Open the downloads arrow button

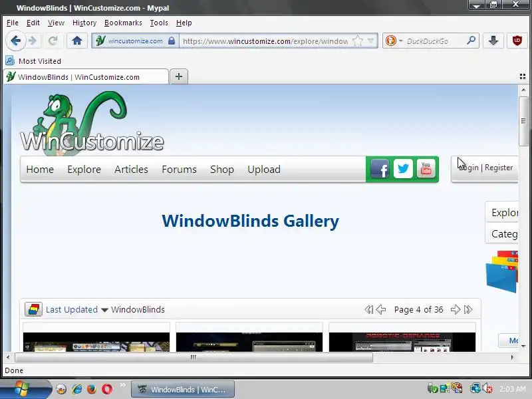pyautogui.click(x=493, y=41)
